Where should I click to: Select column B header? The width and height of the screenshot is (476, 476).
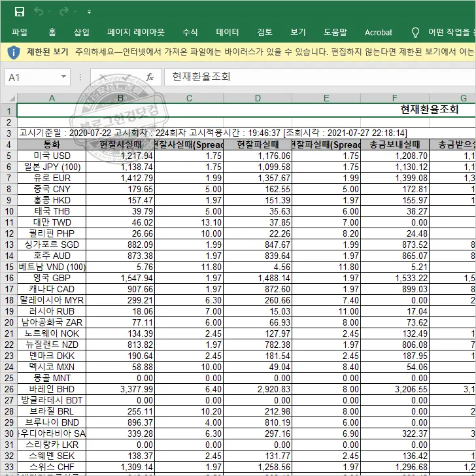tap(120, 98)
